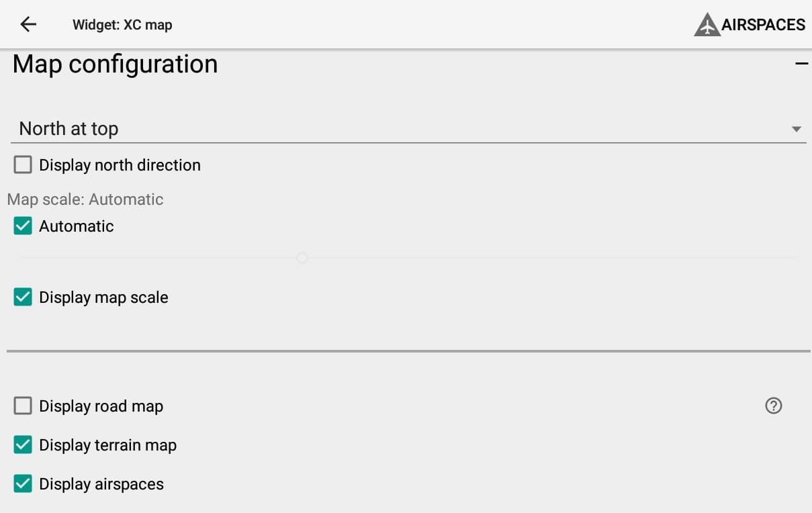
Task: Enable Display north direction checkbox
Action: pyautogui.click(x=23, y=165)
